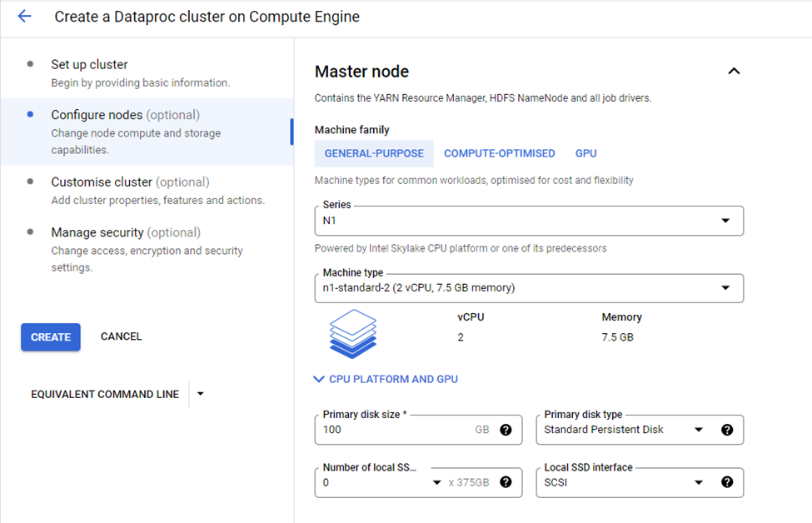812x523 pixels.
Task: Click the YARN Resource Manager description text
Action: 483,98
